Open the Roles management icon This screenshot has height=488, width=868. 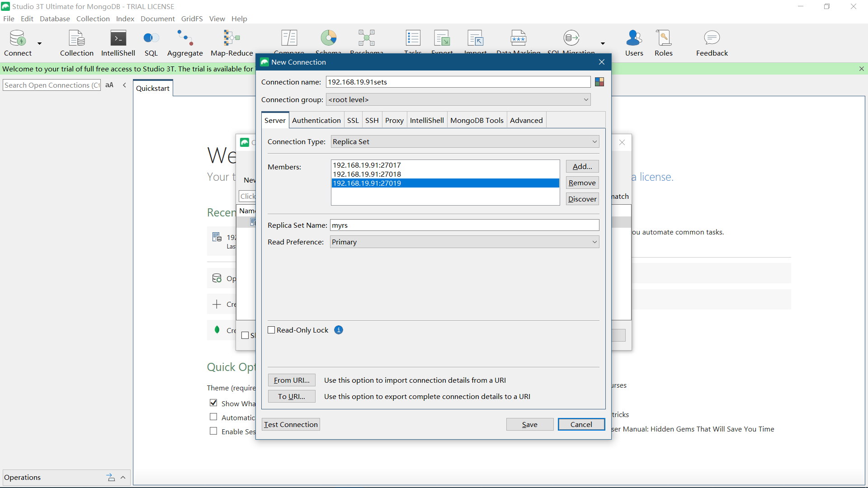(x=664, y=43)
